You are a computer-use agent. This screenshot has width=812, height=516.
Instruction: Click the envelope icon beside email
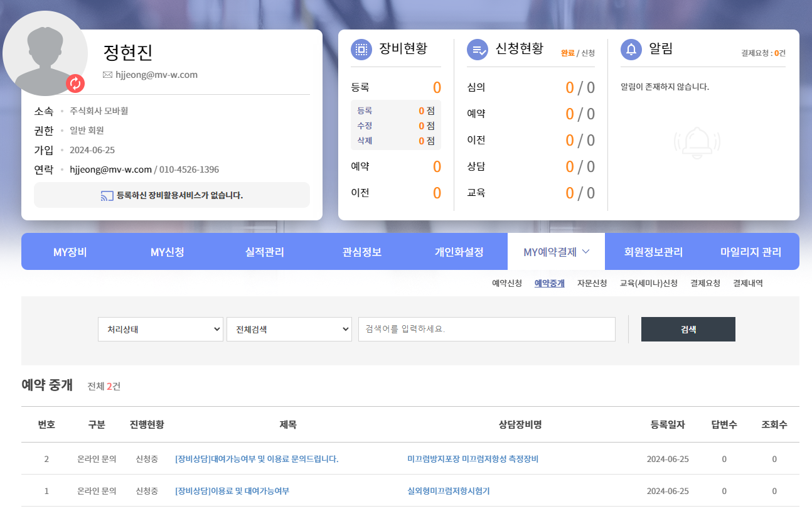click(x=107, y=75)
